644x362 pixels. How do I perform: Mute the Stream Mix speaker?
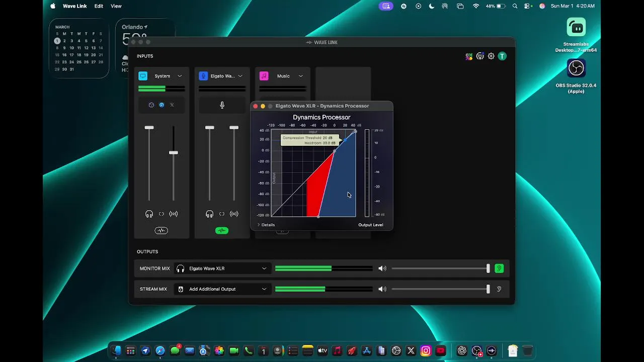pos(382,289)
